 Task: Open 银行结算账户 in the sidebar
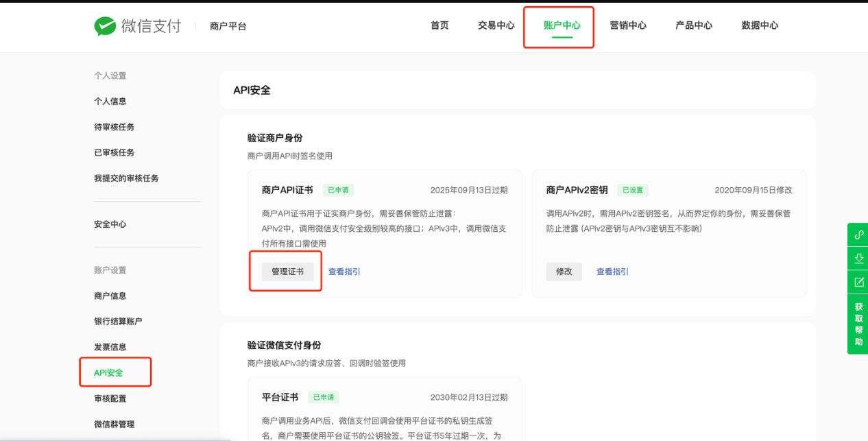coord(118,321)
